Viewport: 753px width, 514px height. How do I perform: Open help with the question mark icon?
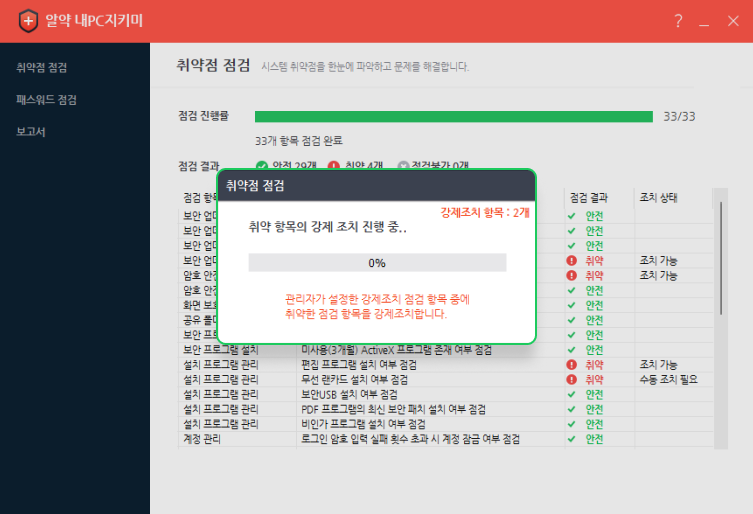pyautogui.click(x=678, y=21)
